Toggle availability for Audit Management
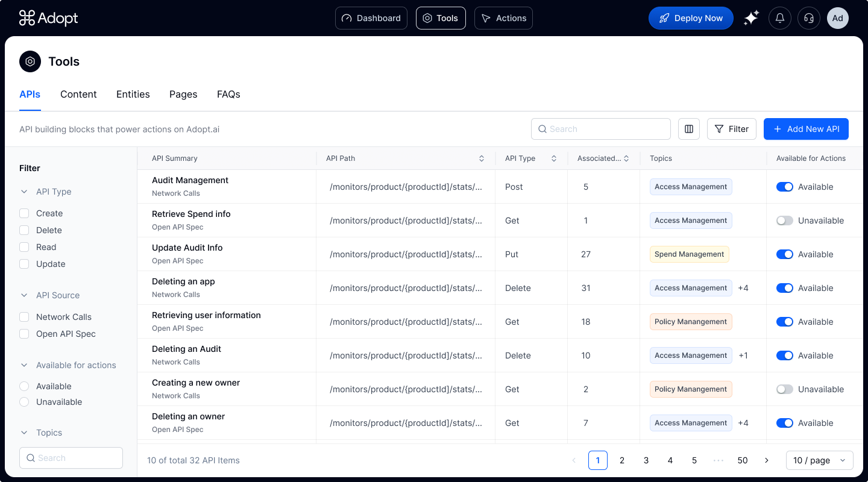Viewport: 868px width, 482px height. [x=785, y=187]
